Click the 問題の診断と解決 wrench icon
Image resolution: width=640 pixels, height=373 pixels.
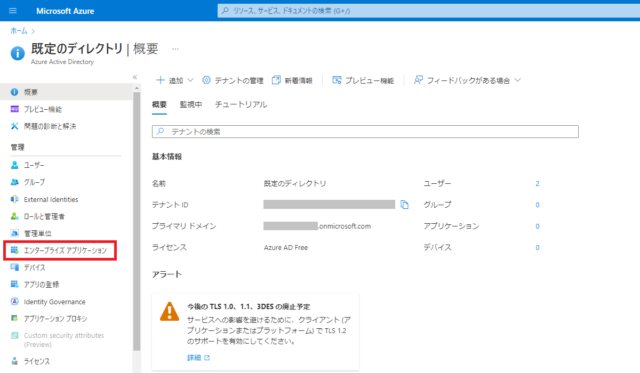14,126
